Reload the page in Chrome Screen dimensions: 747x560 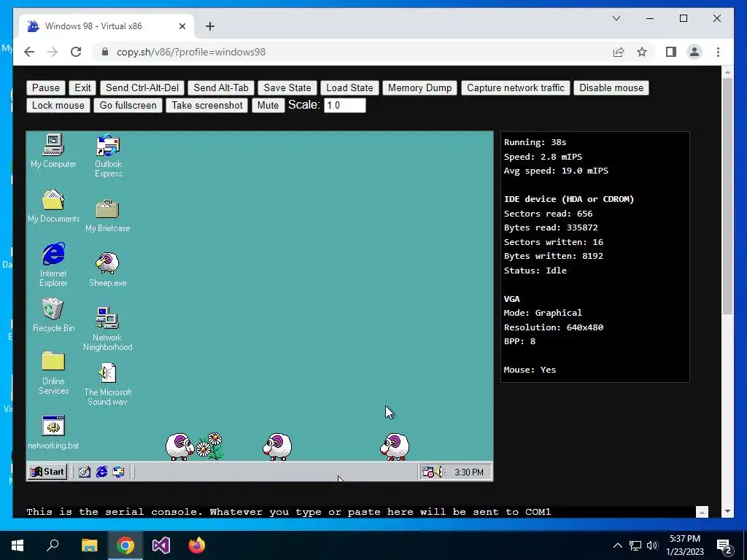pos(76,52)
